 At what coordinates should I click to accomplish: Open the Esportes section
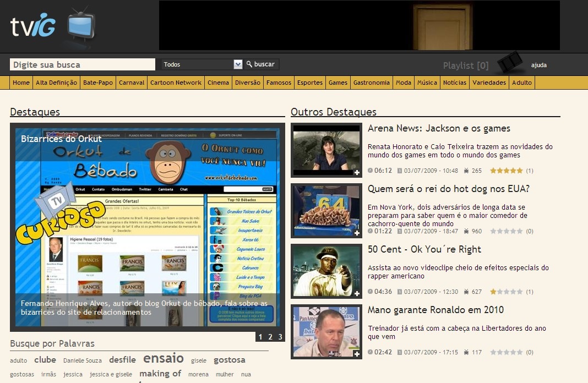coord(310,83)
